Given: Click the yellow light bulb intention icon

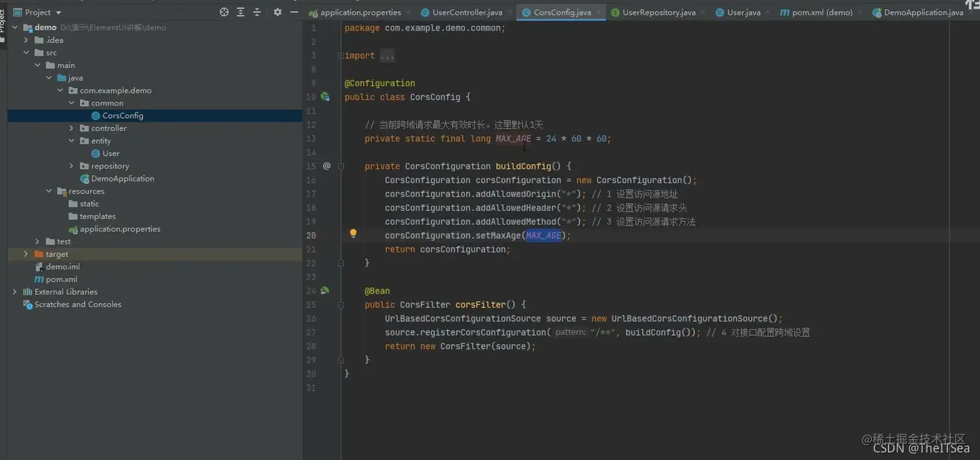Looking at the screenshot, I should [353, 233].
